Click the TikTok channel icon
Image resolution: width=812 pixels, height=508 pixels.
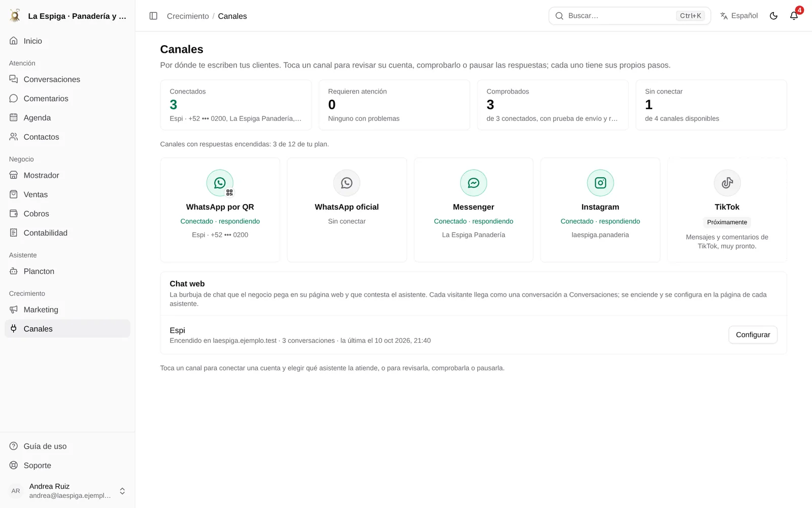point(727,183)
